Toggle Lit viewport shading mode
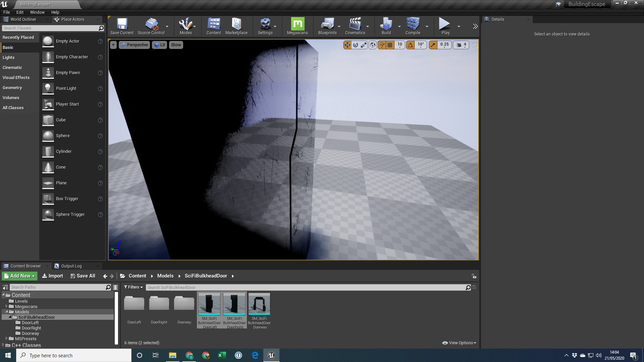The width and height of the screenshot is (644, 362). 159,45
